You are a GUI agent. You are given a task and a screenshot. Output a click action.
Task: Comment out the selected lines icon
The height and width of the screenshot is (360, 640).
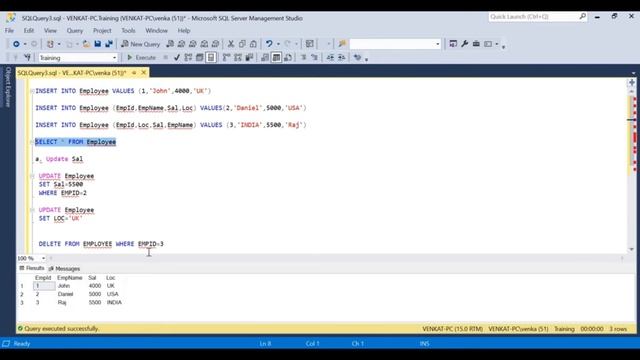click(303, 58)
